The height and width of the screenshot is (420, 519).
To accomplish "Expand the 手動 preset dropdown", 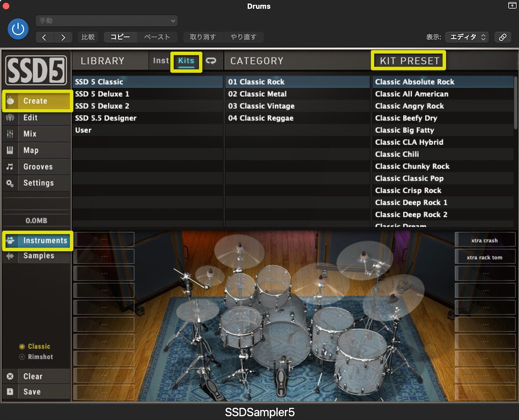I will click(106, 21).
